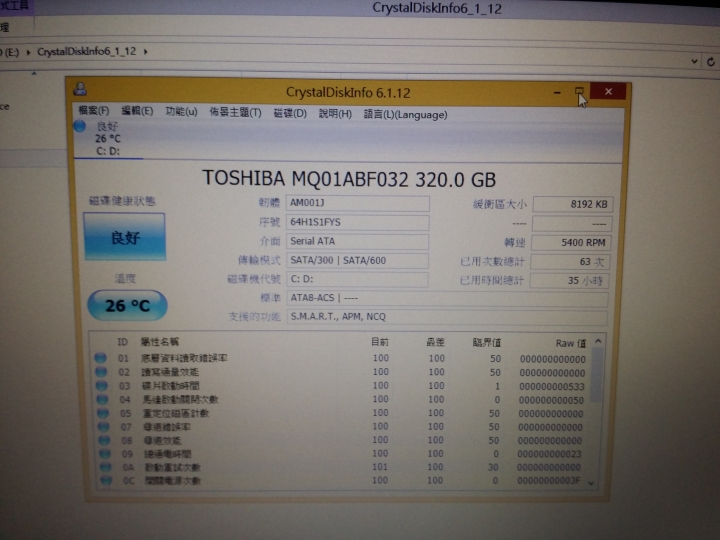Maximize the CrystalDiskInfo window

coord(579,92)
